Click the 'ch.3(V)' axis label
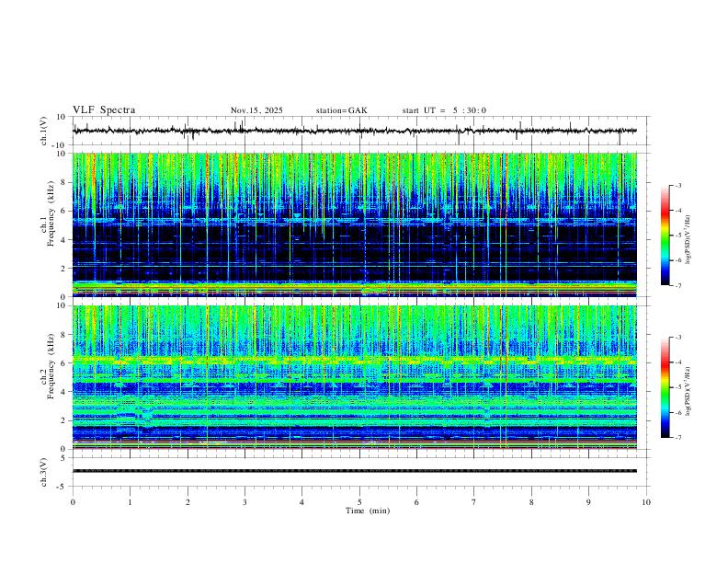This screenshot has width=728, height=563. [44, 473]
